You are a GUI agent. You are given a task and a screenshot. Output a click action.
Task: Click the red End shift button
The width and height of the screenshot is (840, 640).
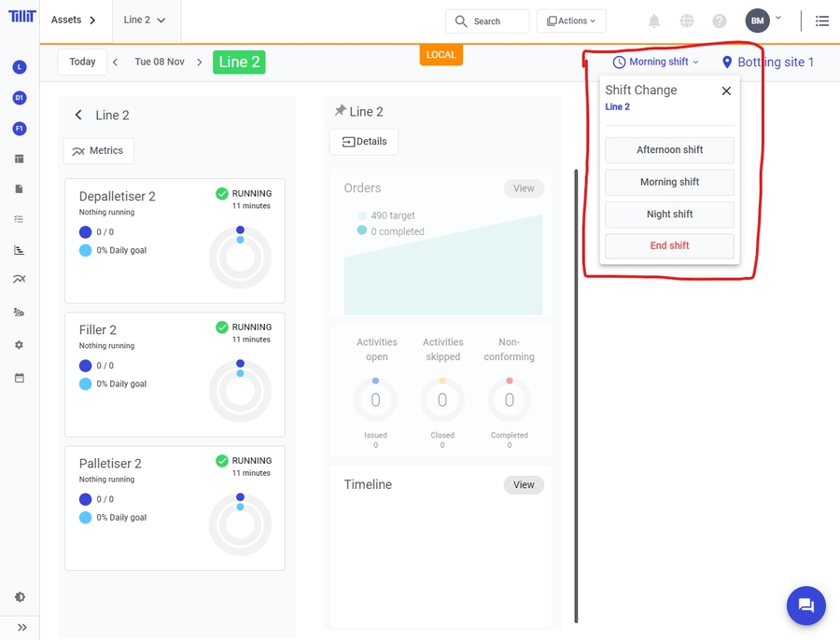(669, 246)
